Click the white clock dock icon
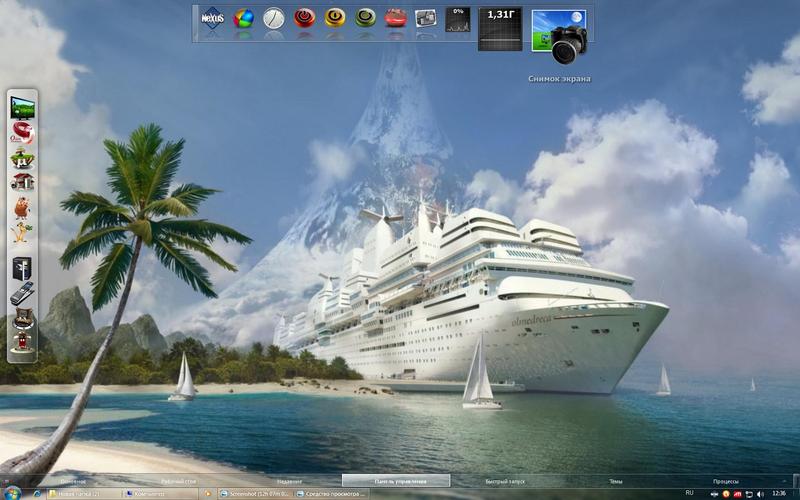 274,18
